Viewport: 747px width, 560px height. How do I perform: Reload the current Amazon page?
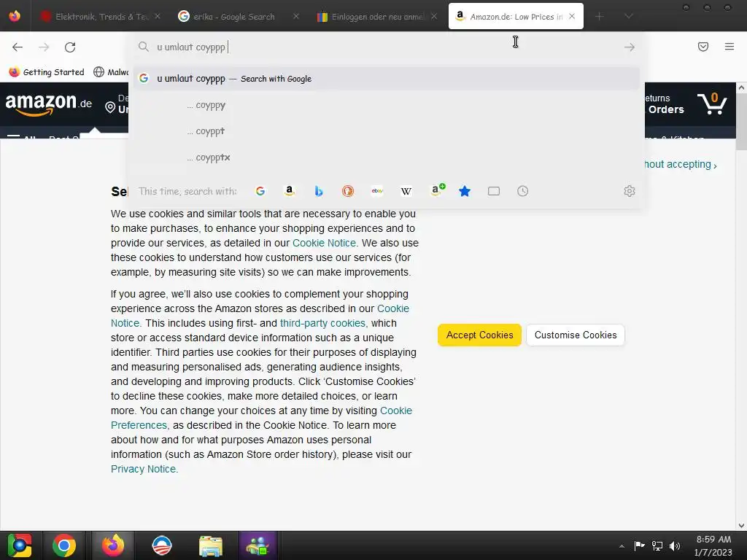[70, 47]
